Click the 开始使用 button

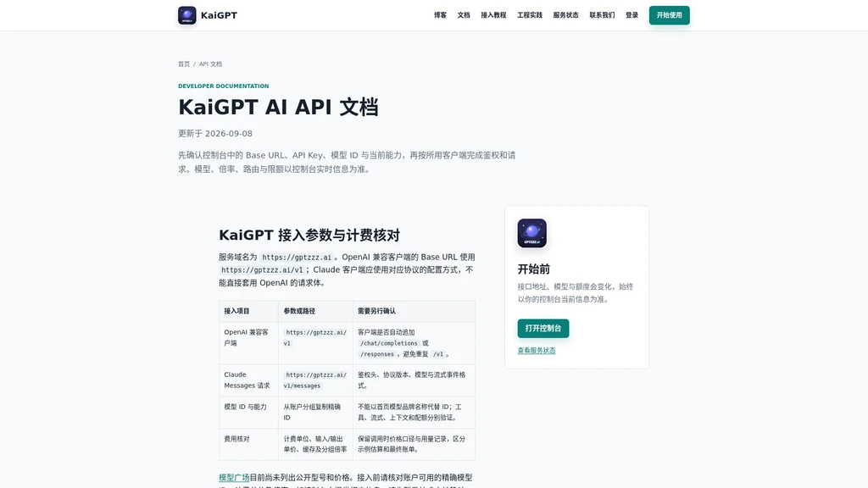[670, 15]
